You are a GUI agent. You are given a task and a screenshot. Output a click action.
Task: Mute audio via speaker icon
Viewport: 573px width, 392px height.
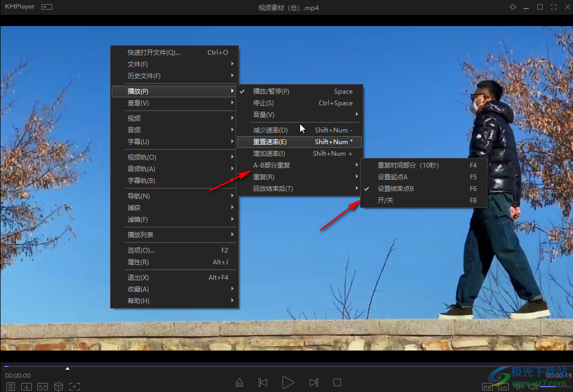(x=533, y=387)
